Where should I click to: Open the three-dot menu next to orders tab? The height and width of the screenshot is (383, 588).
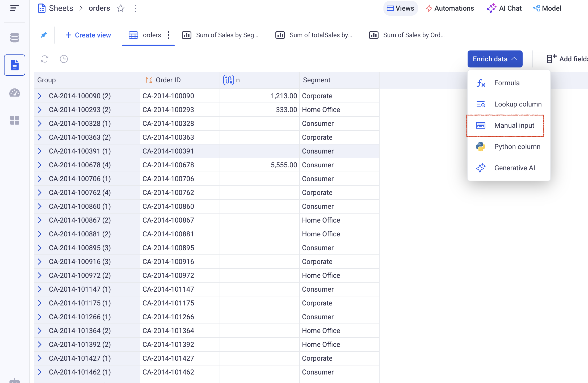pyautogui.click(x=169, y=35)
